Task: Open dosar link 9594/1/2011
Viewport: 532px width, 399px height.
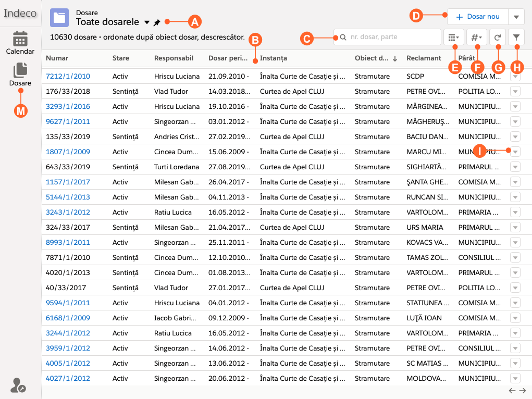Action: [68, 303]
